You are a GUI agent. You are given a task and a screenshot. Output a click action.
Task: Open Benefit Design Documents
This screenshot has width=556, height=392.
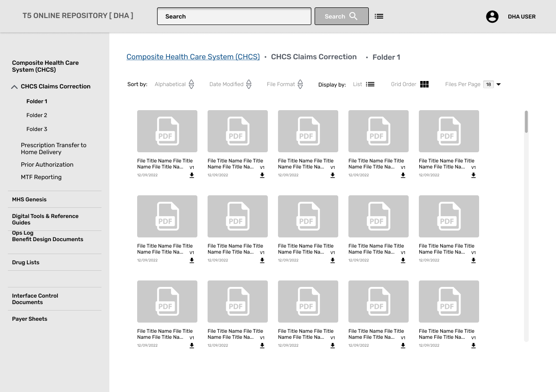pyautogui.click(x=48, y=239)
